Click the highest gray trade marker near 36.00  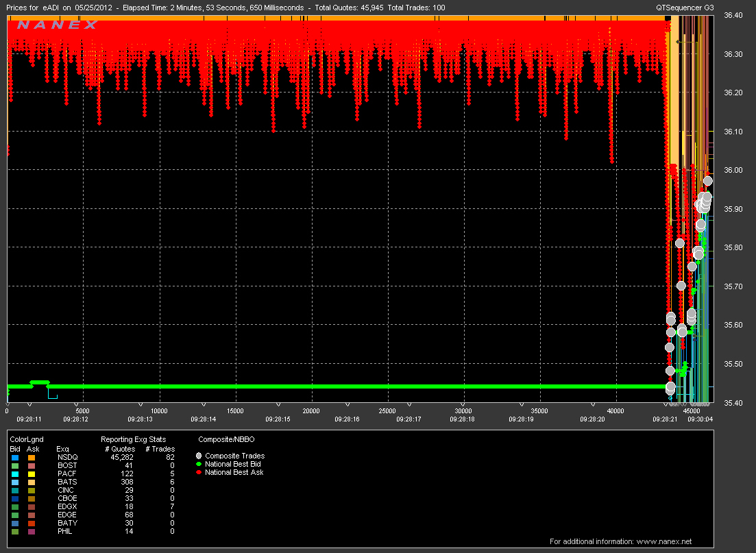pyautogui.click(x=708, y=181)
